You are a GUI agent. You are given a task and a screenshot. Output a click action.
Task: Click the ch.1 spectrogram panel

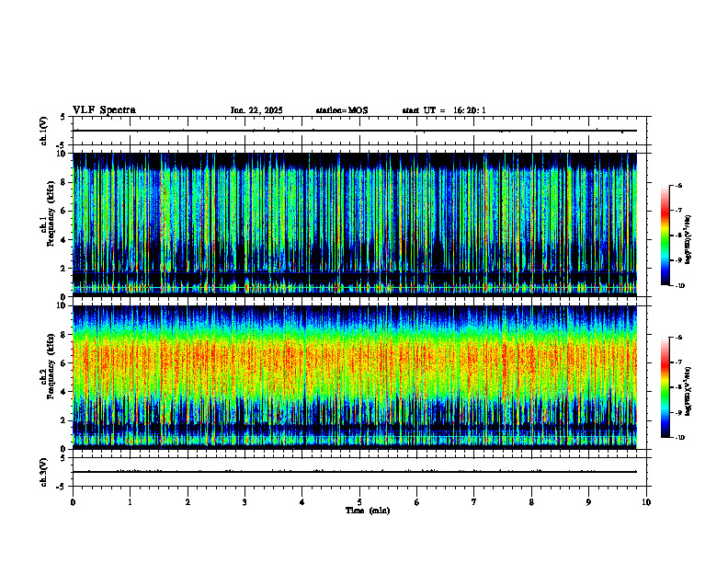(355, 224)
